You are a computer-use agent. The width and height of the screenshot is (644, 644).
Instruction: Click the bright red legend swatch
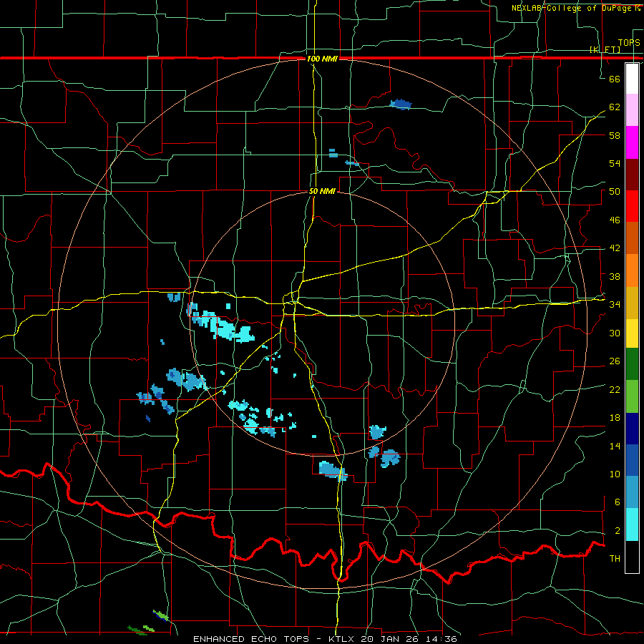632,206
